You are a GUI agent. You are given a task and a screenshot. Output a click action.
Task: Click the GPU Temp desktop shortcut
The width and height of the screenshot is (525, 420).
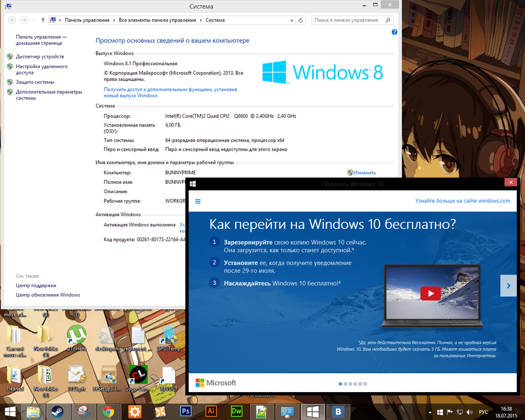(169, 336)
